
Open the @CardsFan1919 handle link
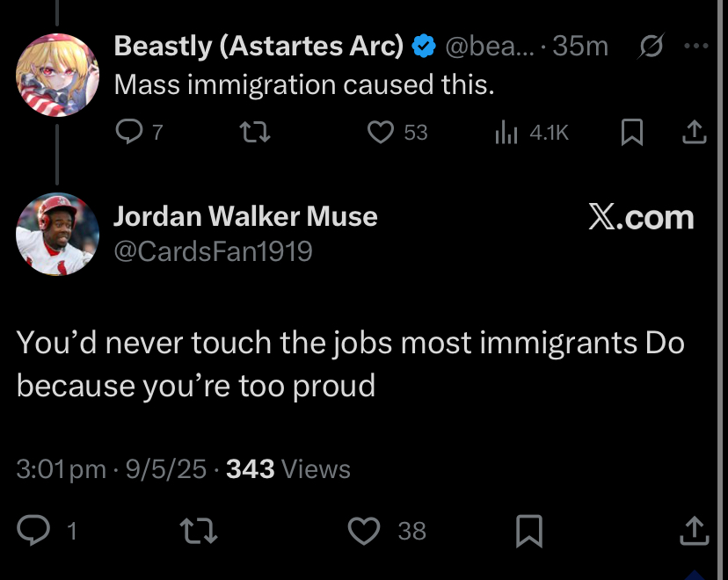[213, 251]
